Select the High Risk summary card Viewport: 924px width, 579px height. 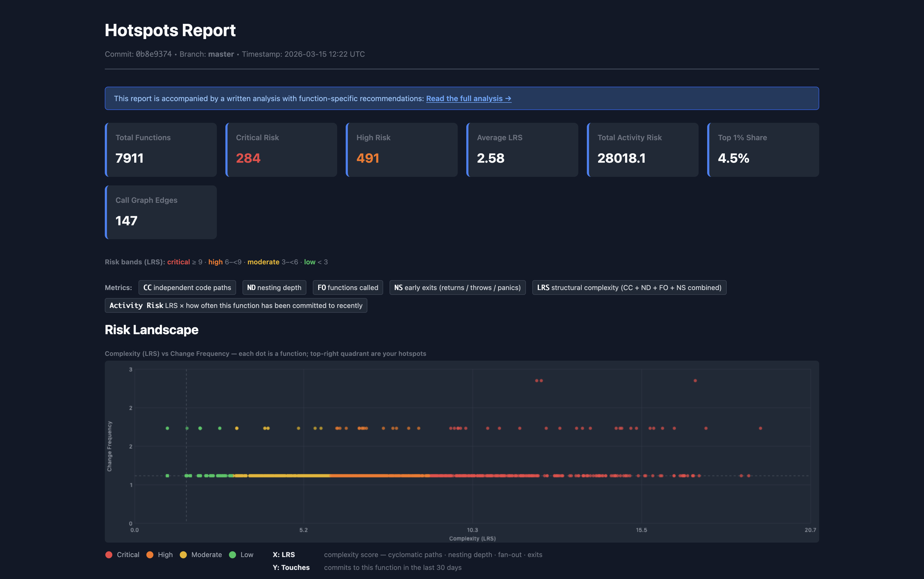tap(401, 149)
